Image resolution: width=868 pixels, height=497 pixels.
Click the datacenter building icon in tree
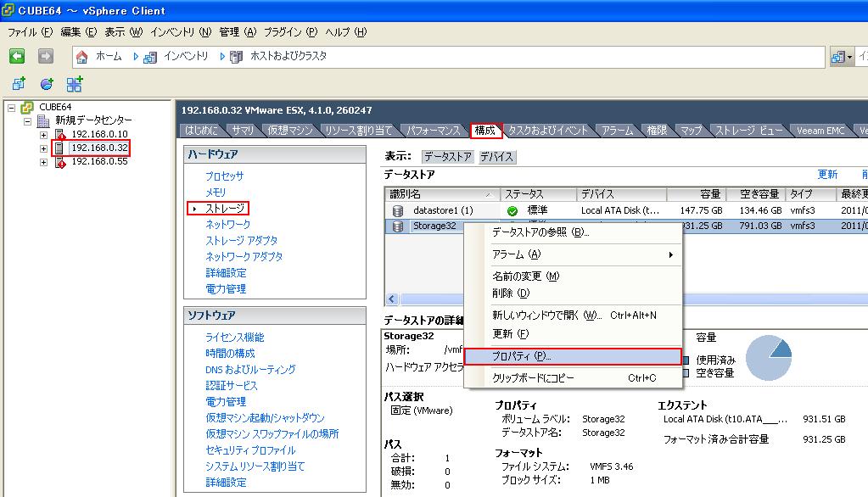[x=43, y=120]
